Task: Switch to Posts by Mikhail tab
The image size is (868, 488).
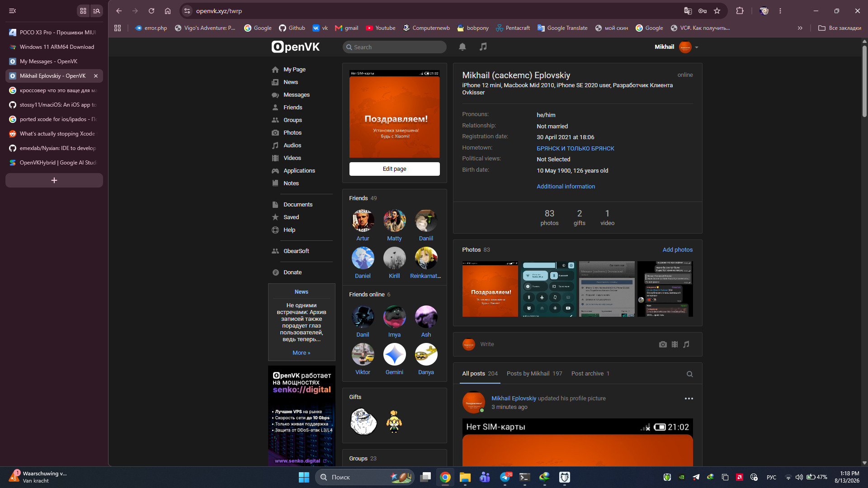Action: [534, 374]
